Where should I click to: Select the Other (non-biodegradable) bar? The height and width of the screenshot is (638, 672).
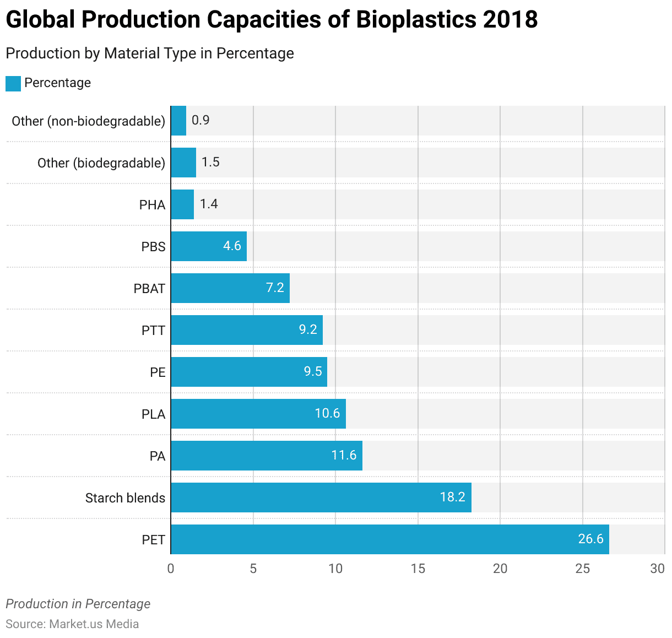178,121
